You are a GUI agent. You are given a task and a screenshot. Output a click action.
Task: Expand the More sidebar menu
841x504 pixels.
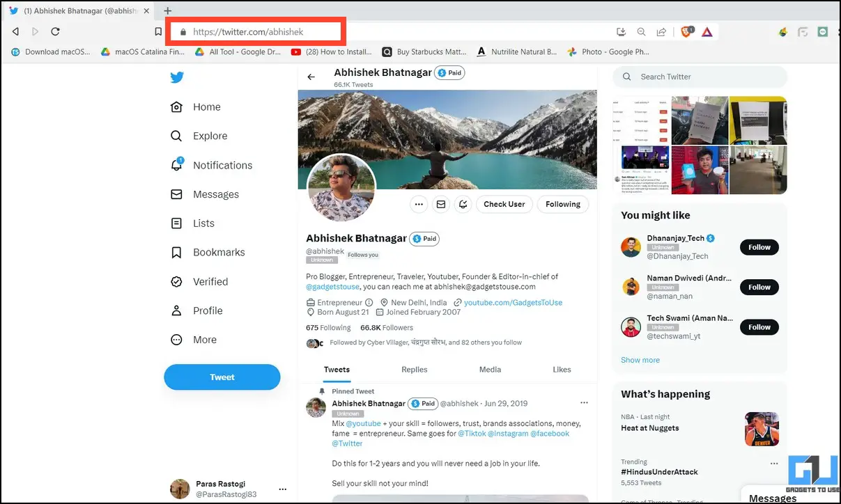point(194,340)
